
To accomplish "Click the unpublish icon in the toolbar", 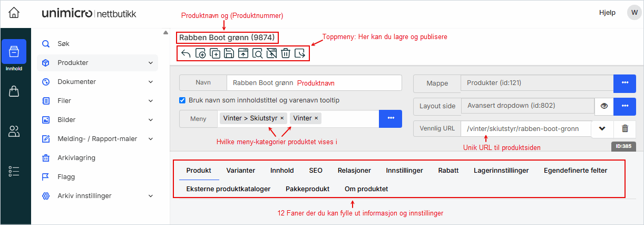I will pyautogui.click(x=271, y=53).
